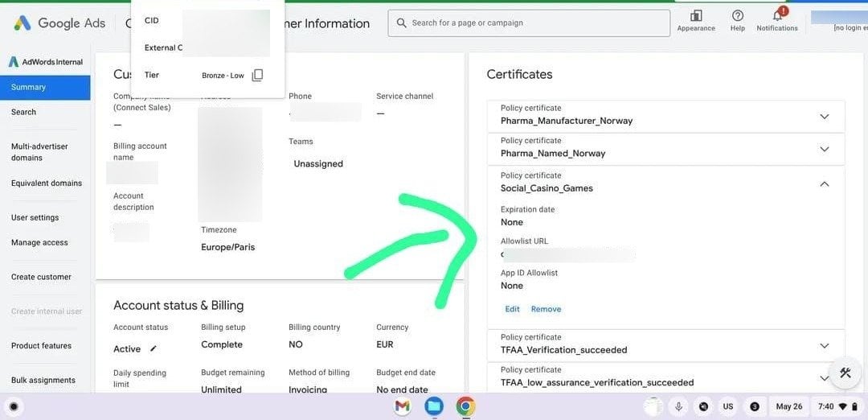The image size is (868, 420).
Task: Select Summary in the sidebar
Action: [x=45, y=88]
